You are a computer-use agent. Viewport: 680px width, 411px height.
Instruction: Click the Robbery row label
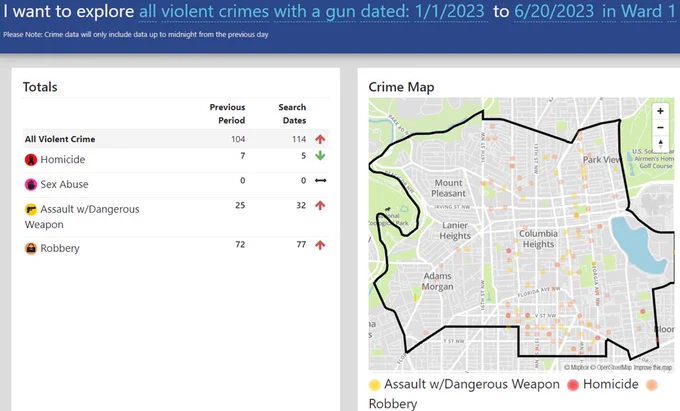pos(60,248)
